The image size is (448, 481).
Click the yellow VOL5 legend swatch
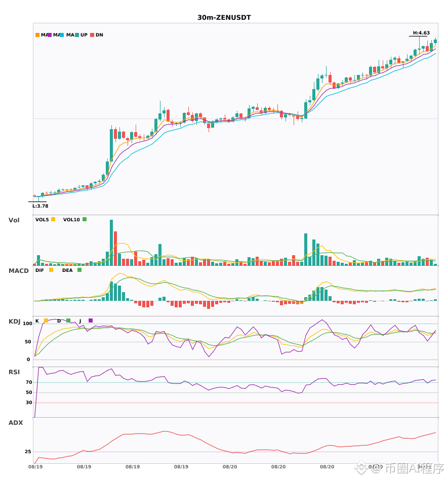point(53,219)
